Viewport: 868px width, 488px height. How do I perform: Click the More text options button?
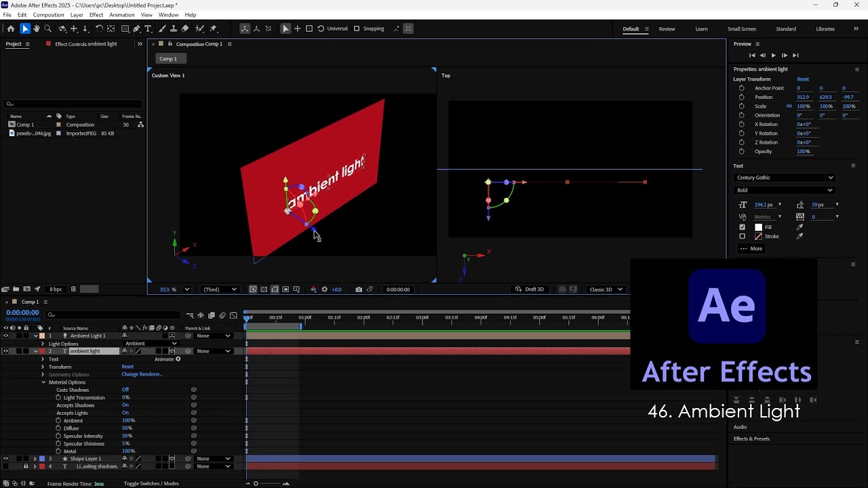click(751, 249)
